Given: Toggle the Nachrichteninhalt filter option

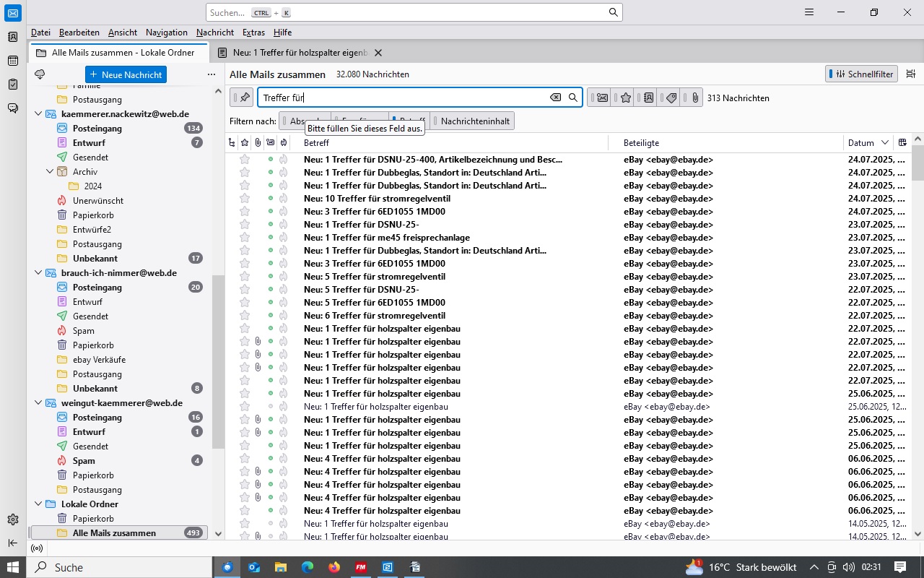Looking at the screenshot, I should 473,121.
